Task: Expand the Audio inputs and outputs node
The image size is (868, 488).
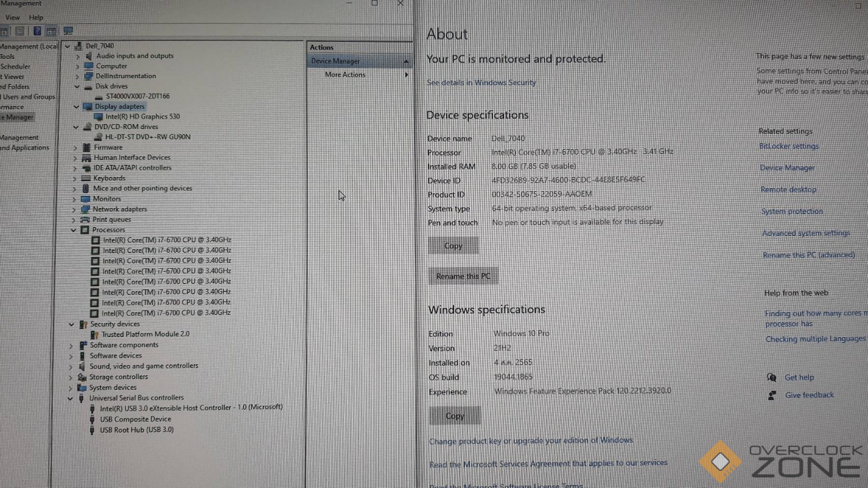Action: [x=77, y=56]
